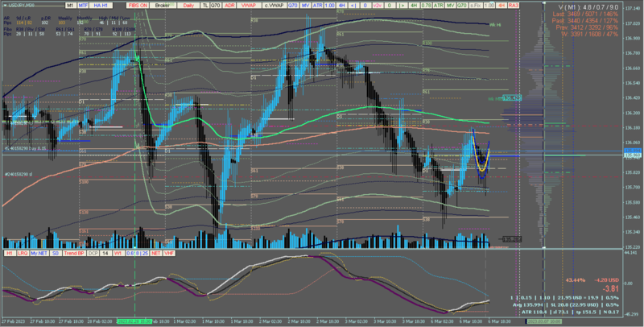Click the 'Wk Hi' label on chart

[x=495, y=25]
